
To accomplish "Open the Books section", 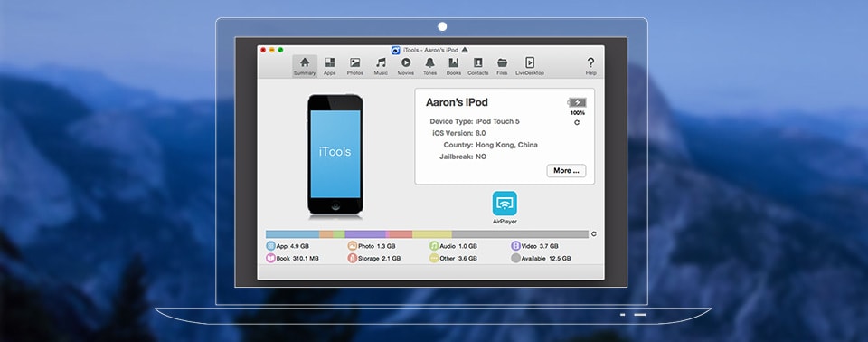I will (x=453, y=66).
